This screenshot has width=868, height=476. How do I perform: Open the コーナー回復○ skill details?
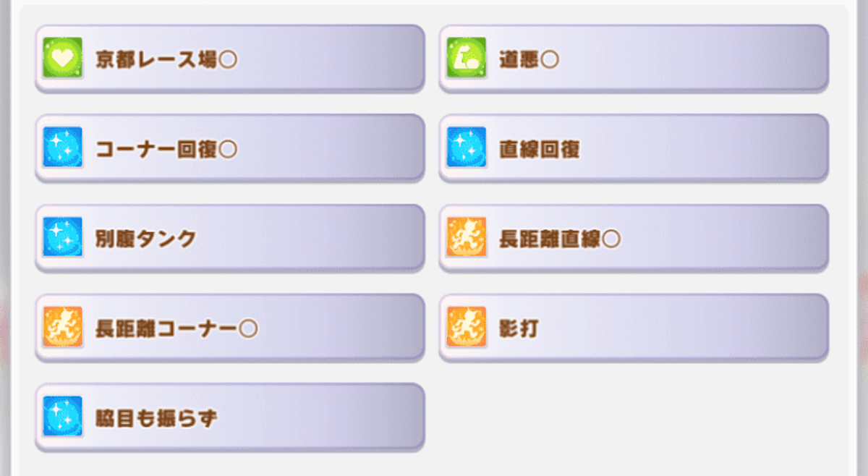230,148
